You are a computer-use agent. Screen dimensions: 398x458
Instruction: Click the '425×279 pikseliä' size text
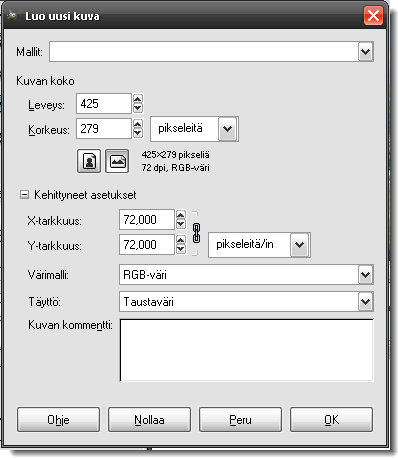pos(176,155)
